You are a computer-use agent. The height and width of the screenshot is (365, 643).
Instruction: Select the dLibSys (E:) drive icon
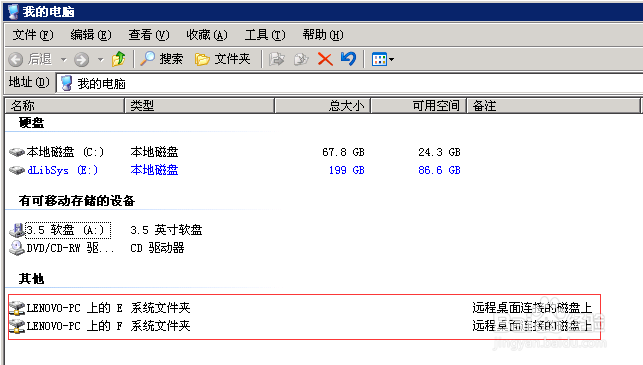tap(17, 170)
